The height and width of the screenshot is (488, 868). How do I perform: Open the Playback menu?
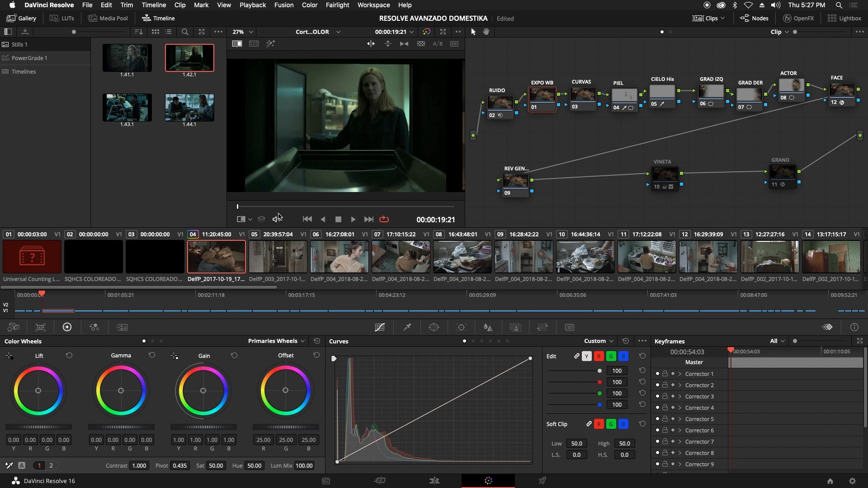tap(252, 5)
